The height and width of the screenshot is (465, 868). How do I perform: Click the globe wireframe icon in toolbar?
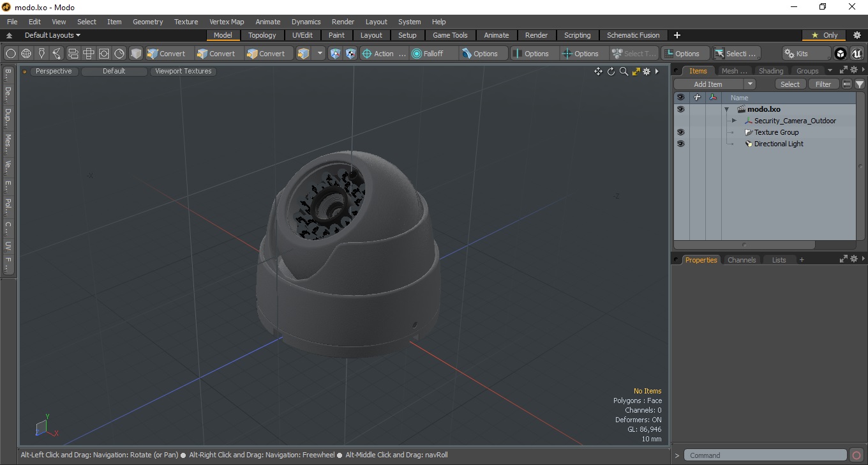[26, 54]
